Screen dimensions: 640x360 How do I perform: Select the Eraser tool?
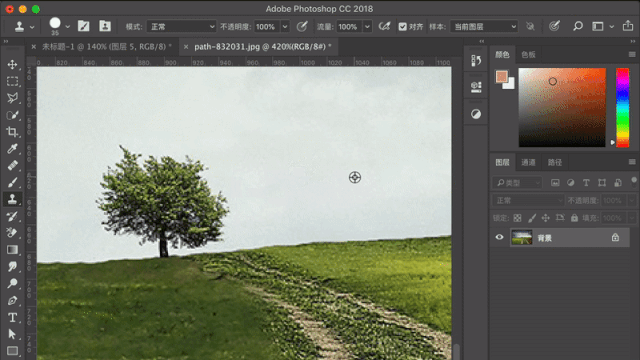coord(12,233)
